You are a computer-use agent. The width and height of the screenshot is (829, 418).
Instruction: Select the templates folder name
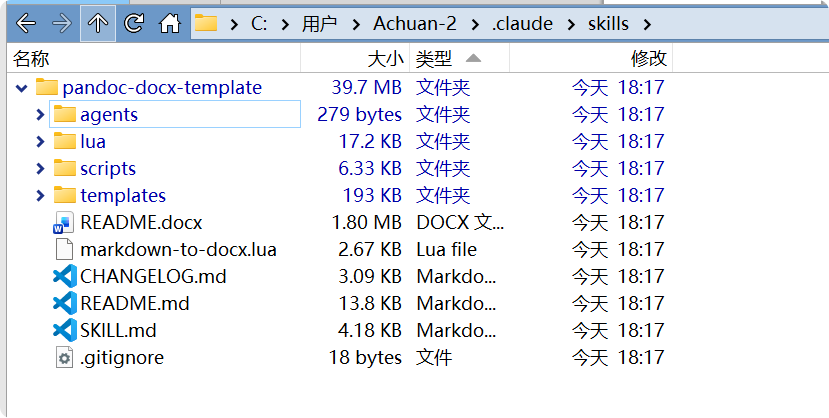[123, 195]
